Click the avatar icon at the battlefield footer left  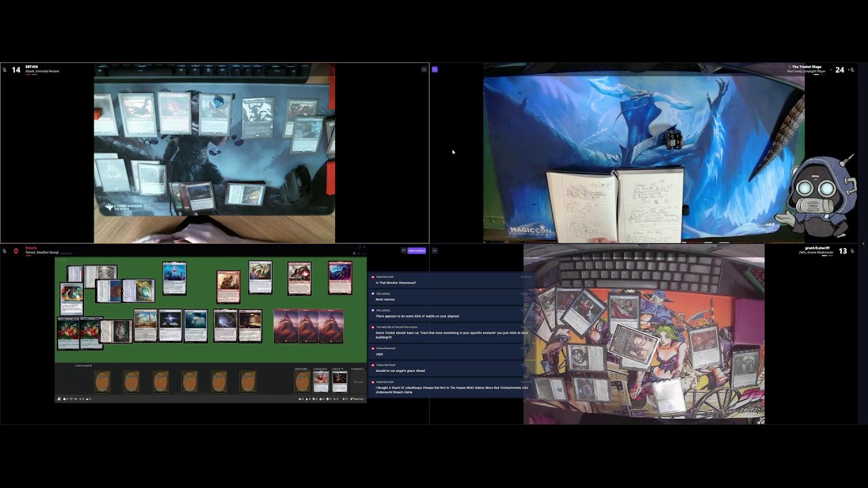(x=59, y=399)
